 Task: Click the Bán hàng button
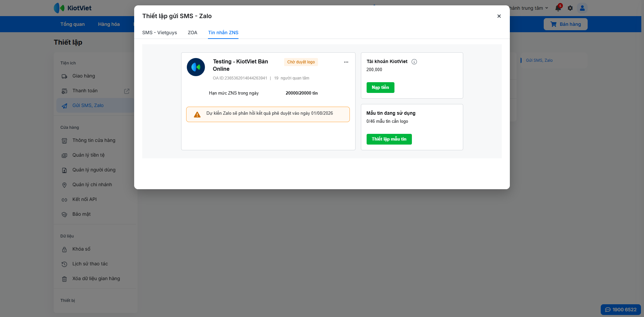pos(566,24)
